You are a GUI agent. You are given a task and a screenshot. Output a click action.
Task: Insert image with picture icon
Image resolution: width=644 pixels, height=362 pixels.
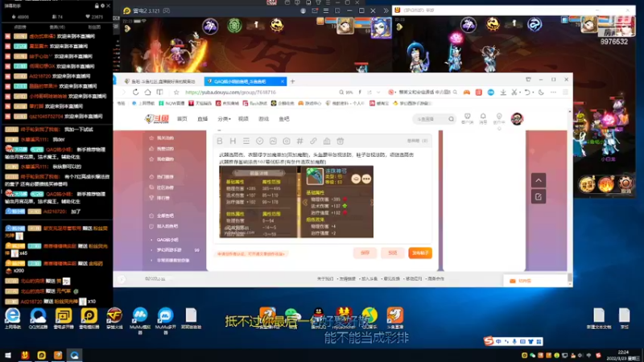(273, 142)
